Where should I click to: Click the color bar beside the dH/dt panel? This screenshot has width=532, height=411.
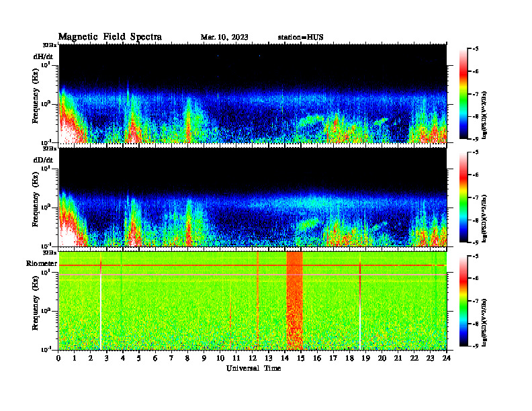pos(463,94)
